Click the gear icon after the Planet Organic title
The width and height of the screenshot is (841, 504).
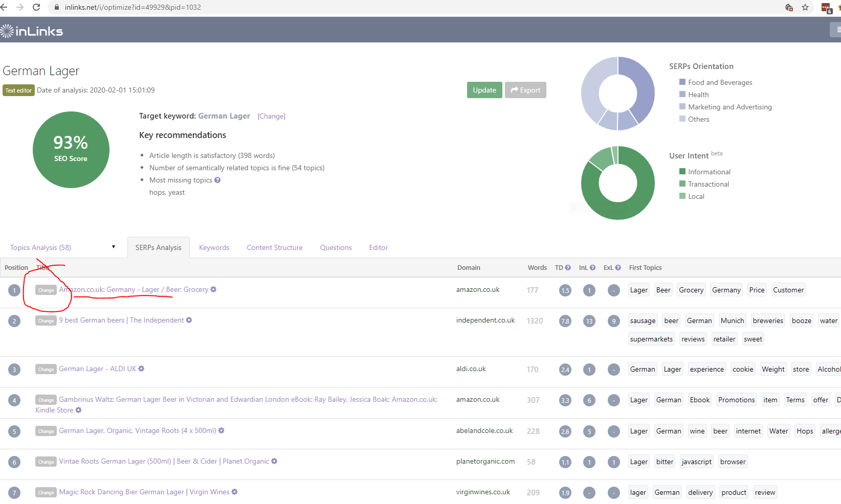tap(274, 461)
